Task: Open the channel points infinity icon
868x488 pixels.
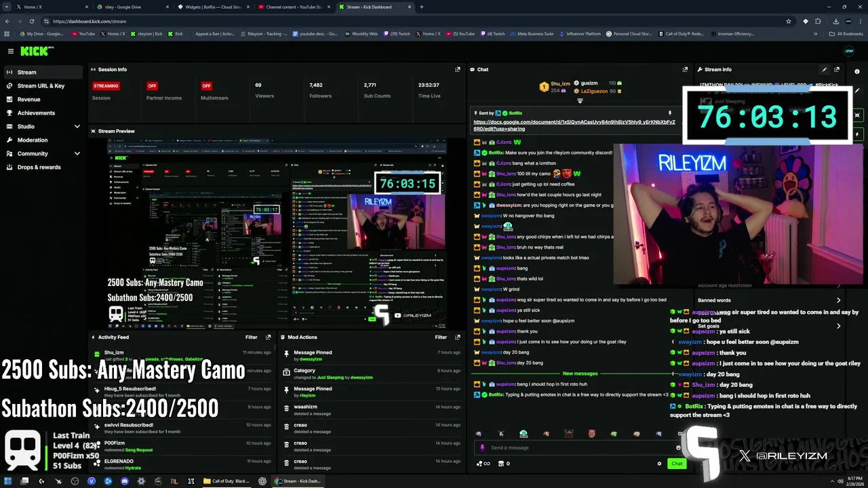Action: coord(484,464)
